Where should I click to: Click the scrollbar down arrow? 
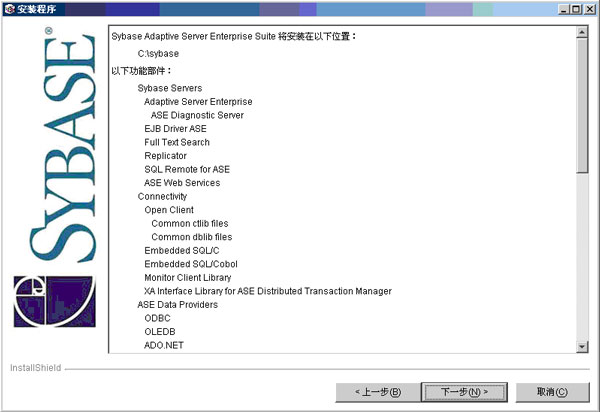tap(582, 347)
